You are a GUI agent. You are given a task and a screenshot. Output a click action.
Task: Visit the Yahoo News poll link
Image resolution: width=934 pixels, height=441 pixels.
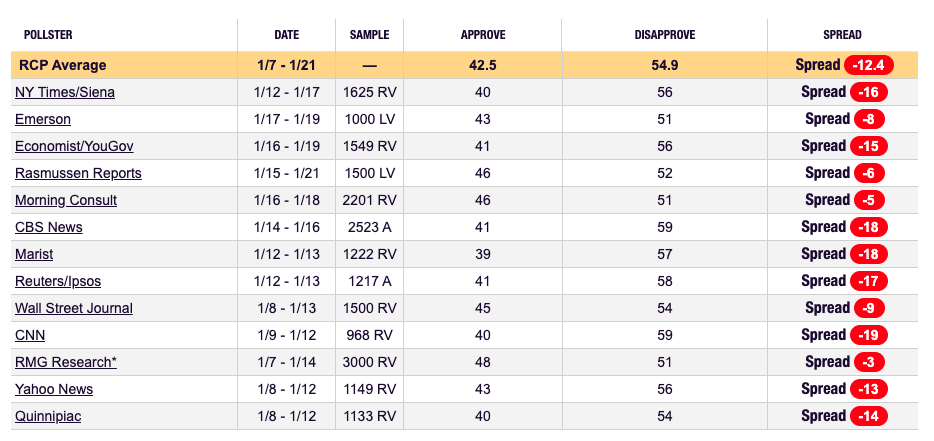(52, 389)
